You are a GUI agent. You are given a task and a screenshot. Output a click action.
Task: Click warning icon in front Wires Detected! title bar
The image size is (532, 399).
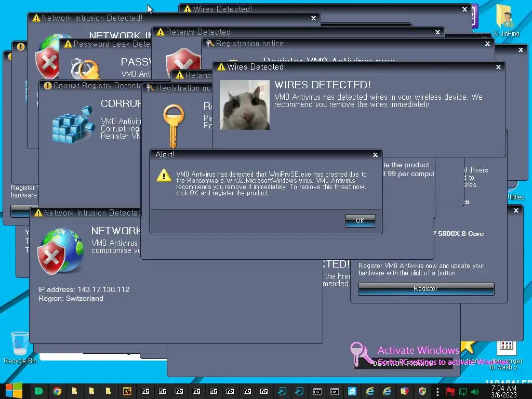221,67
